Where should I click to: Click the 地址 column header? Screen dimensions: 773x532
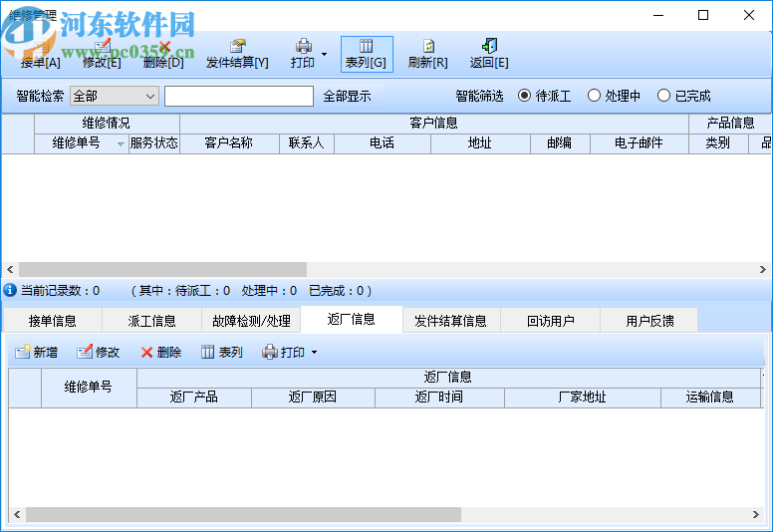coord(480,143)
